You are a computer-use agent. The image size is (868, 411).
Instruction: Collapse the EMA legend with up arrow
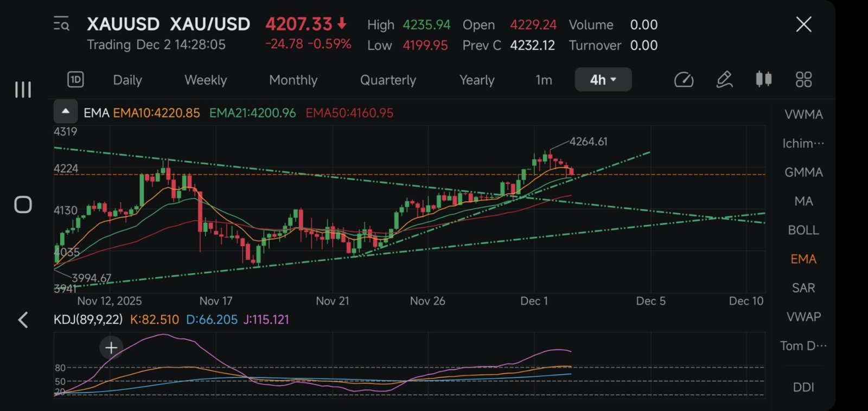pyautogui.click(x=66, y=112)
